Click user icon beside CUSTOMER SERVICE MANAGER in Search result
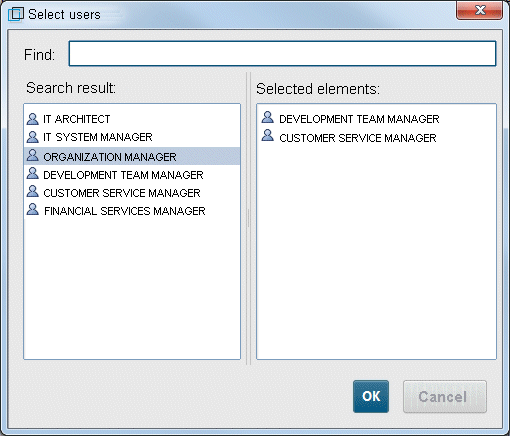The image size is (510, 436). [33, 191]
